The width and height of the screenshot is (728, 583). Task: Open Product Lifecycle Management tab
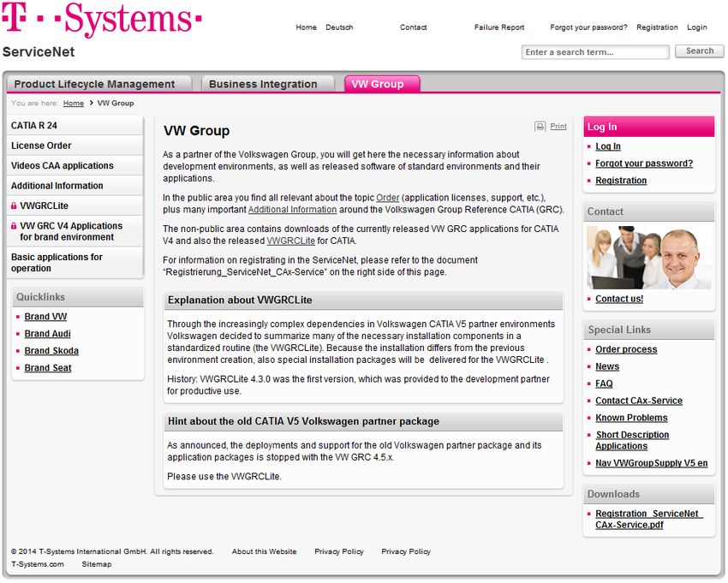(99, 84)
